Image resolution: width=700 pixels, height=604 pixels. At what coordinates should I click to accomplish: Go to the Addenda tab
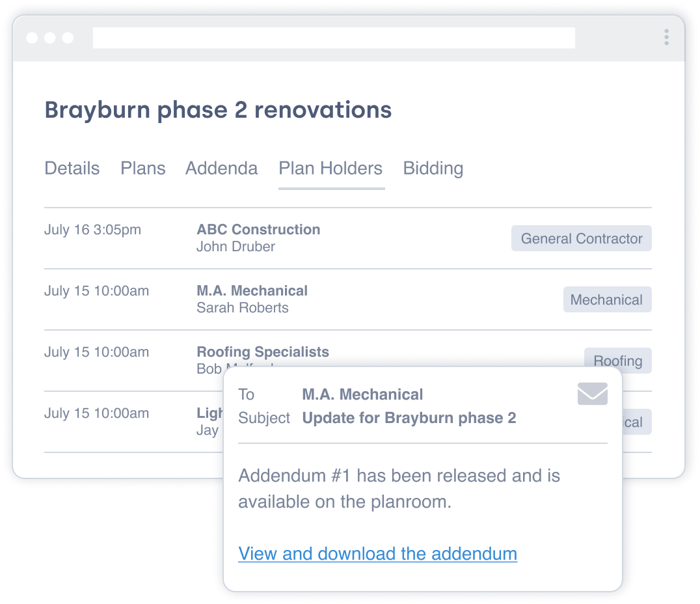(221, 169)
